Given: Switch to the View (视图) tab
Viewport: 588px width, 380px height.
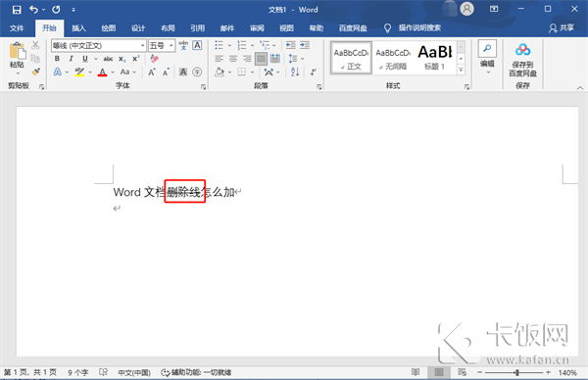Looking at the screenshot, I should coord(286,28).
